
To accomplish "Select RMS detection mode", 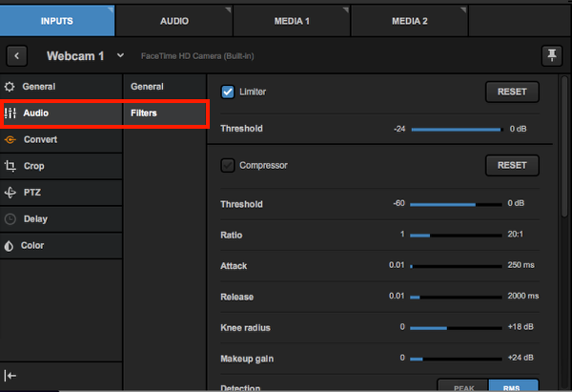I will 514,387.
